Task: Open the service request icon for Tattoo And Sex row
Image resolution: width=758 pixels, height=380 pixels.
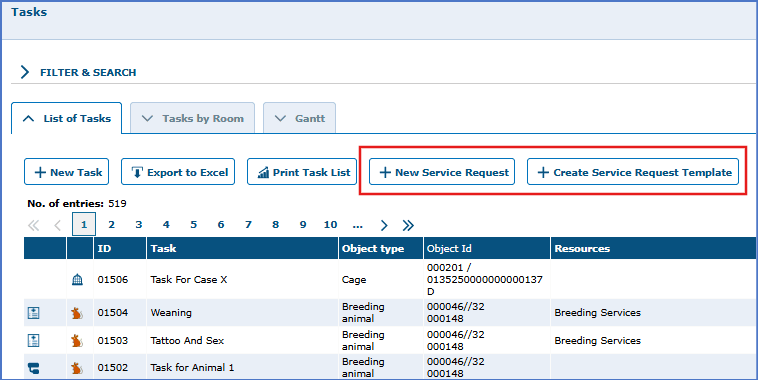Action: click(33, 341)
